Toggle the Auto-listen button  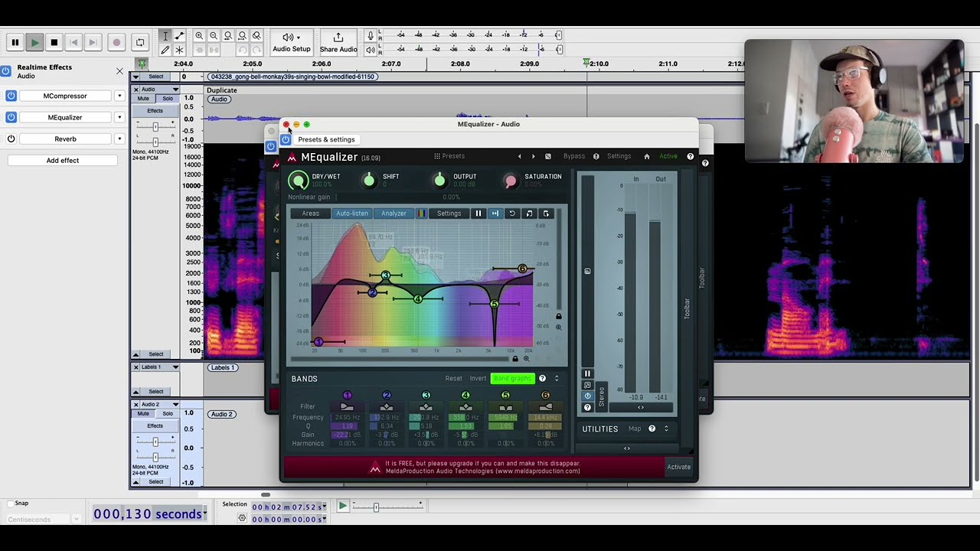pos(352,214)
